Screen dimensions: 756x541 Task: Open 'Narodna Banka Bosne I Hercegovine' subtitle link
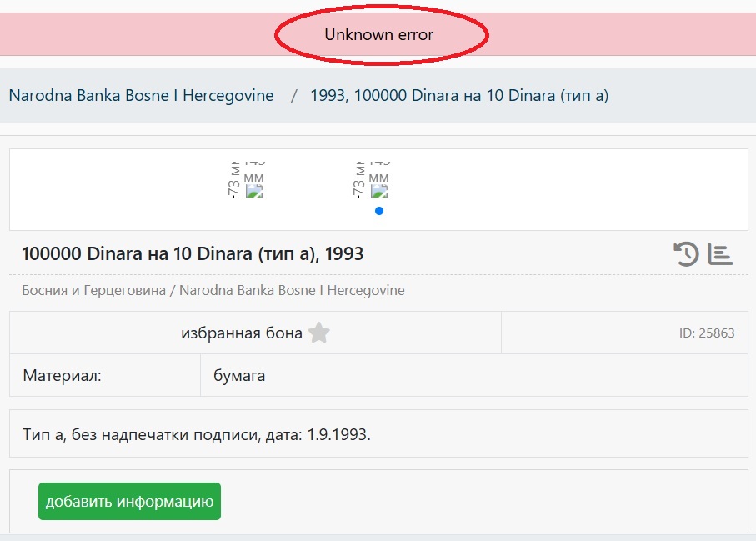(292, 291)
